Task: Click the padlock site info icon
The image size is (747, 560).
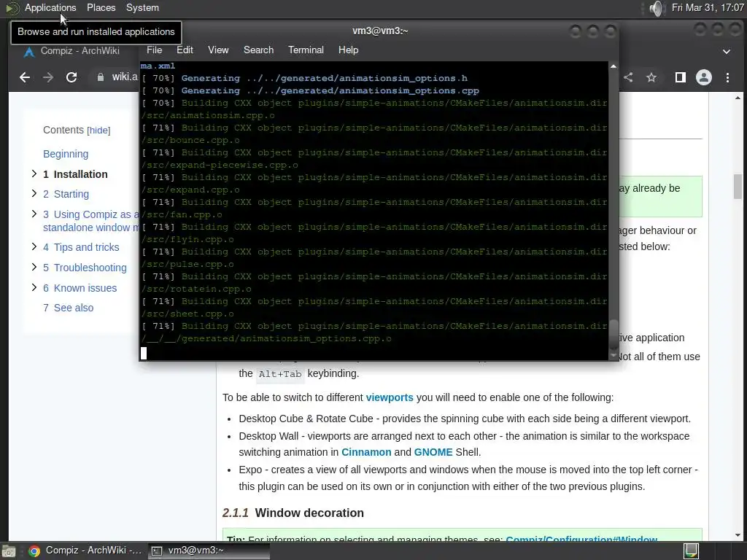Action: (101, 77)
